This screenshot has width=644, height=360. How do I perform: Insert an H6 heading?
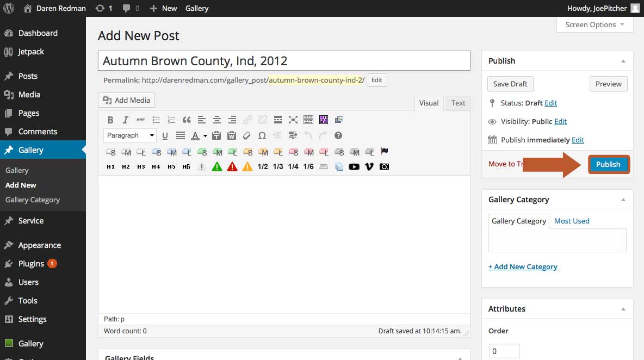186,166
